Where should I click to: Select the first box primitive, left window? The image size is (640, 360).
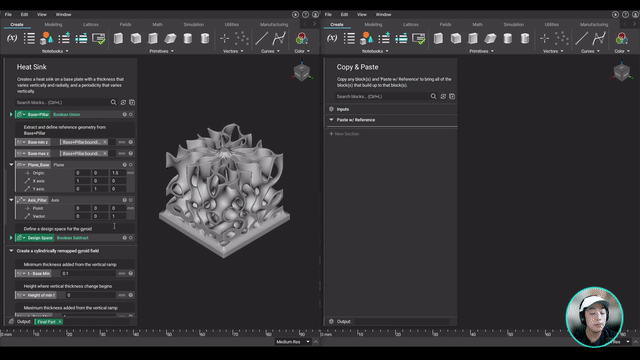118,38
